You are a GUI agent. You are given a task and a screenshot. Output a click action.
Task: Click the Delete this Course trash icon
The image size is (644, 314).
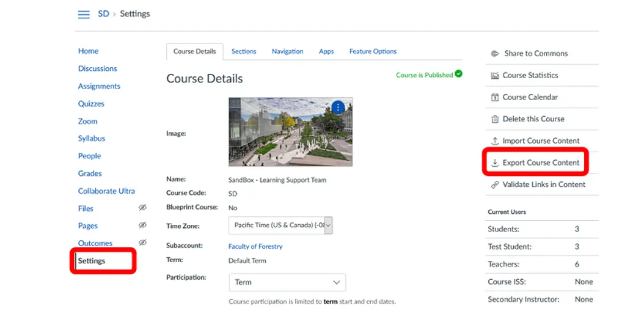point(495,119)
